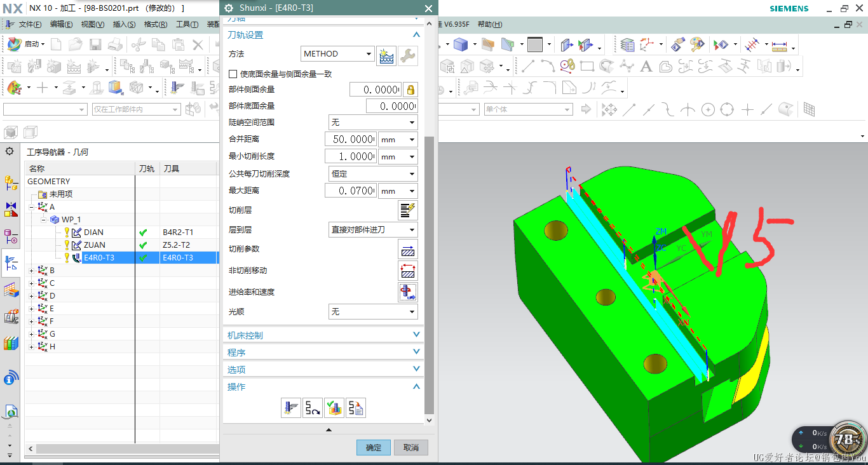Click the edit method wrench icon
Viewport: 868px width, 465px height.
click(408, 56)
